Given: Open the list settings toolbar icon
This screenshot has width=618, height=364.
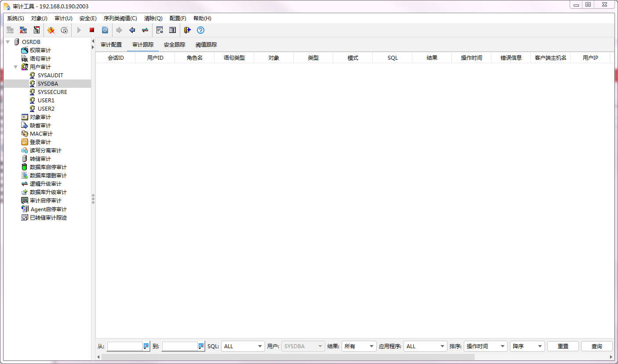Looking at the screenshot, I should coord(159,30).
